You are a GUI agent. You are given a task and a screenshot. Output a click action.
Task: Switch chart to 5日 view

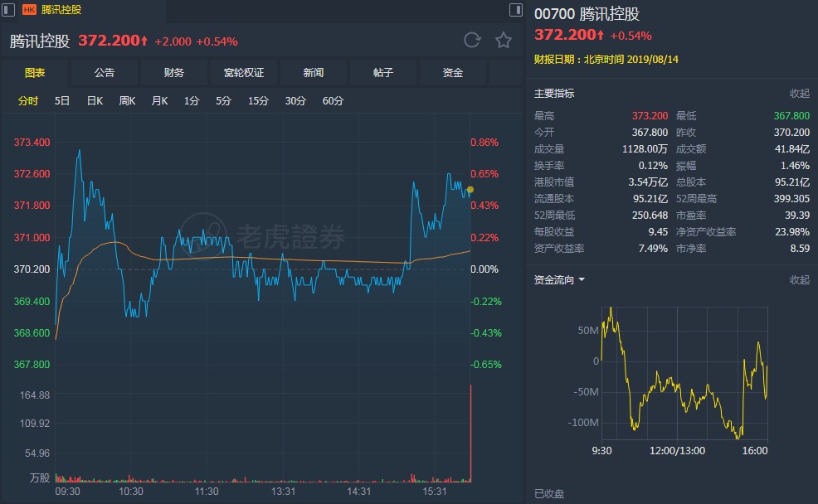(x=62, y=101)
